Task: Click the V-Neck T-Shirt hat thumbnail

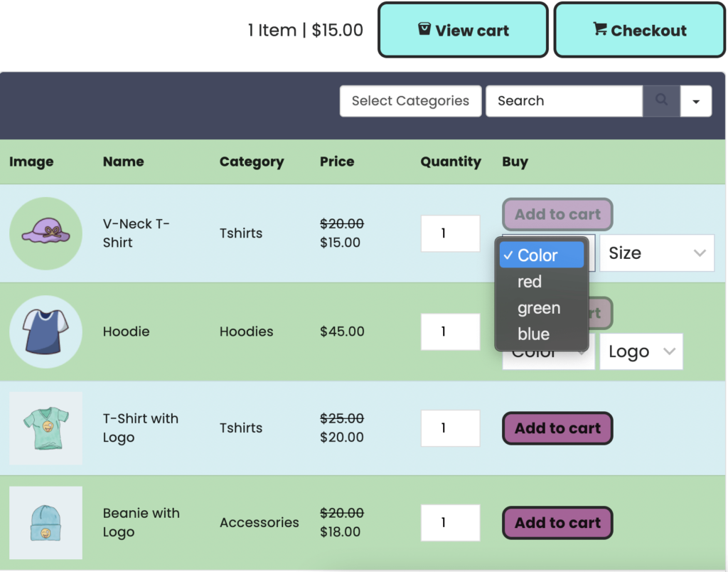Action: point(45,233)
